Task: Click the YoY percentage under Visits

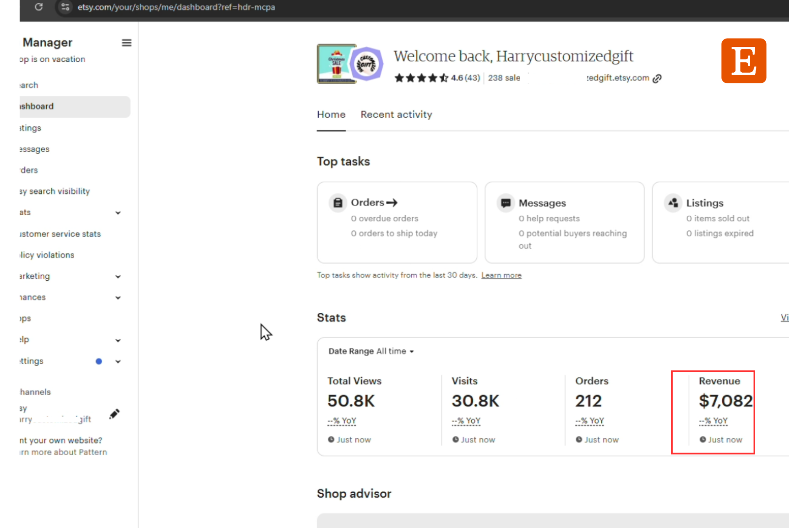Action: (466, 421)
